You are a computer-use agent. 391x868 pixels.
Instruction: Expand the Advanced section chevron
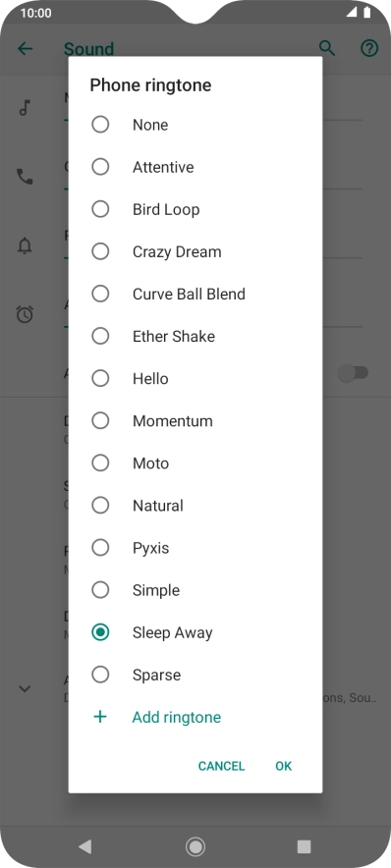(25, 688)
